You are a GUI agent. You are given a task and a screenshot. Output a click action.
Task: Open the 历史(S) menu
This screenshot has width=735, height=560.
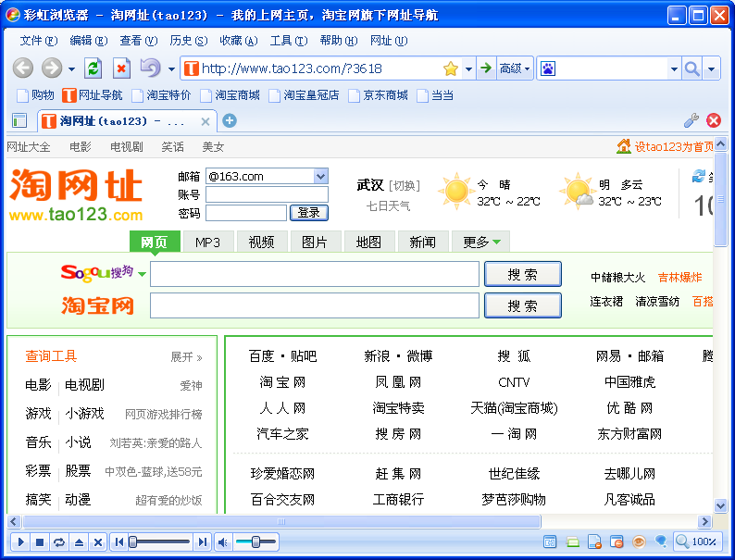pyautogui.click(x=189, y=41)
